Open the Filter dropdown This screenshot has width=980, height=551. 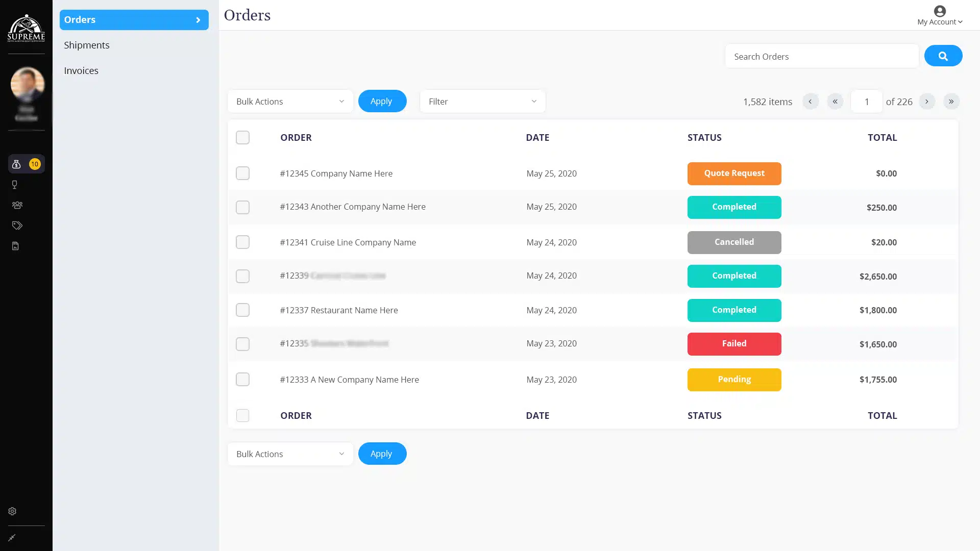pos(482,101)
